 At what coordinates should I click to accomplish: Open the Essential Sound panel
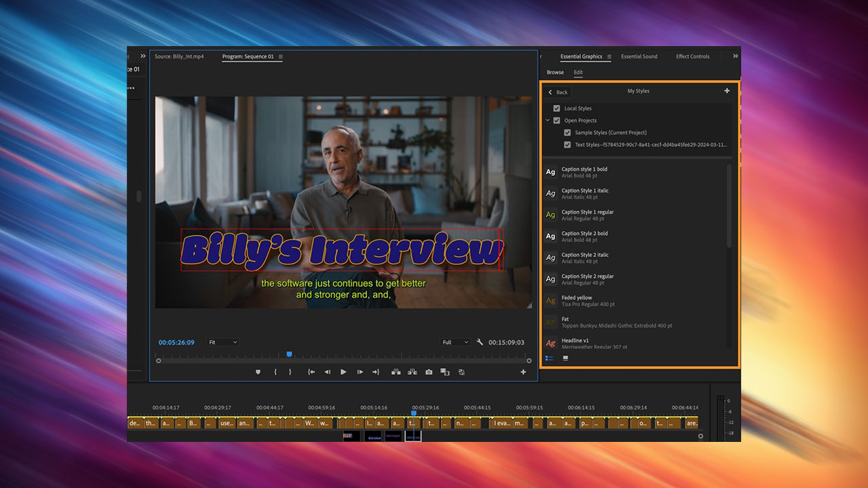coord(639,56)
